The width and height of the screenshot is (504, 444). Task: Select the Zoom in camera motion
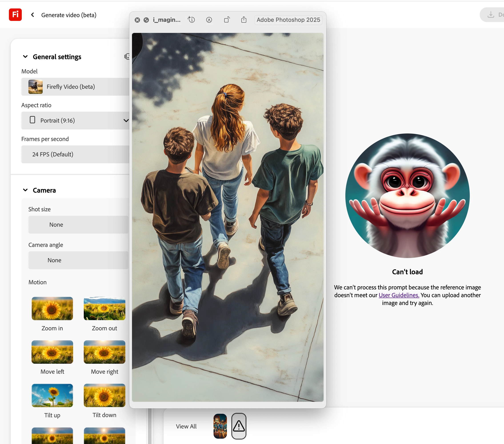52,309
